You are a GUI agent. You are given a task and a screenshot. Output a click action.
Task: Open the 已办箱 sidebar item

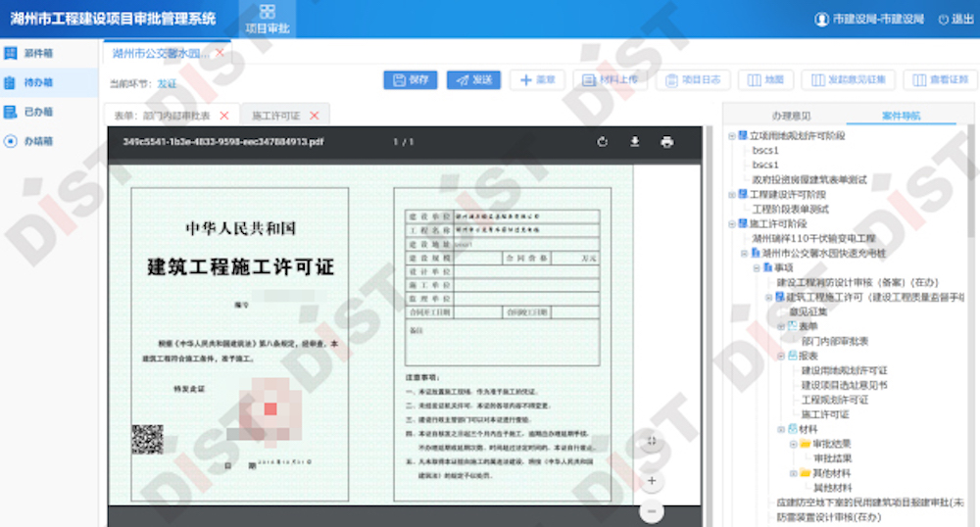click(37, 112)
